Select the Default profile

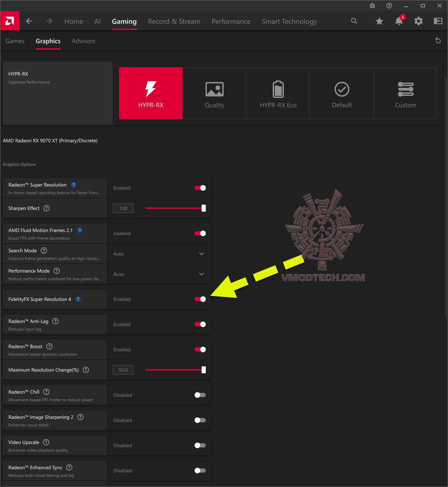(342, 93)
